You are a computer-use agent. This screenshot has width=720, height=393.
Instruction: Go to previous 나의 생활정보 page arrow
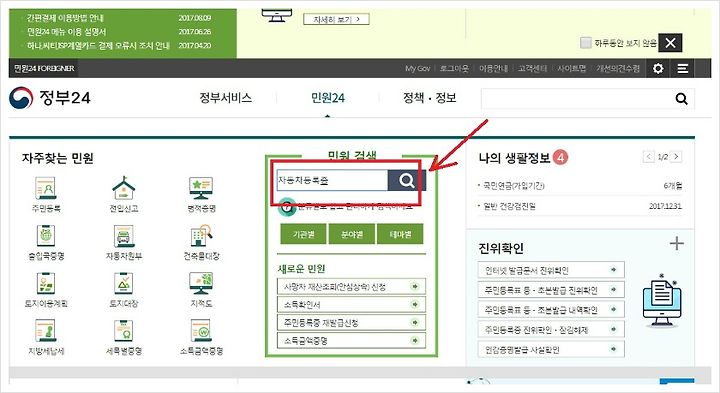click(648, 157)
